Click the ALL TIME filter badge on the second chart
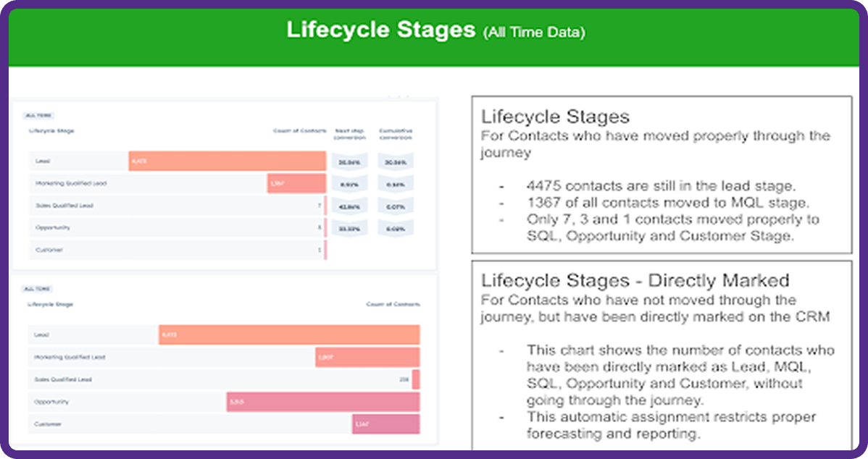Screen dimensions: 868x459 pyautogui.click(x=37, y=289)
